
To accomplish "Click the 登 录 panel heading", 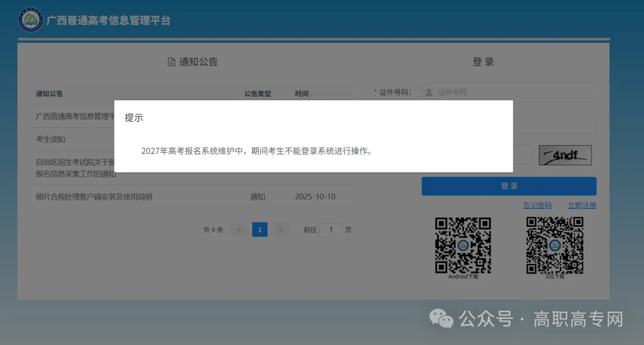I will 484,62.
